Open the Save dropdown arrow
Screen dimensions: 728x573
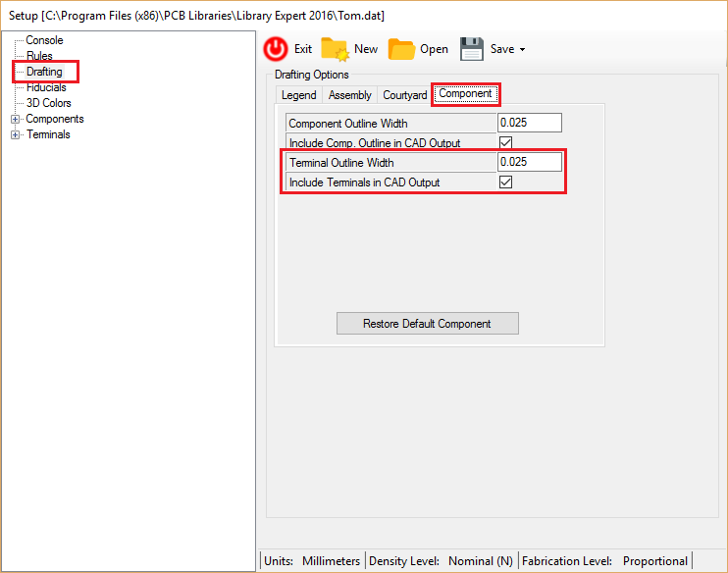522,50
